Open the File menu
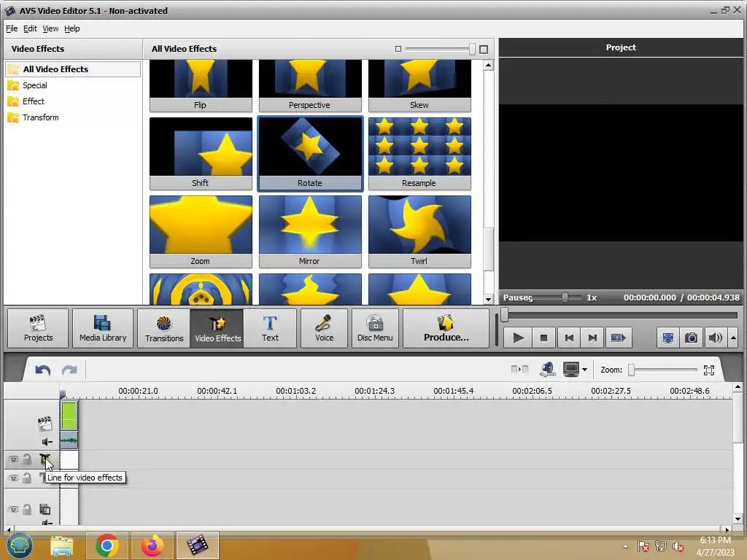The width and height of the screenshot is (747, 560). point(12,28)
